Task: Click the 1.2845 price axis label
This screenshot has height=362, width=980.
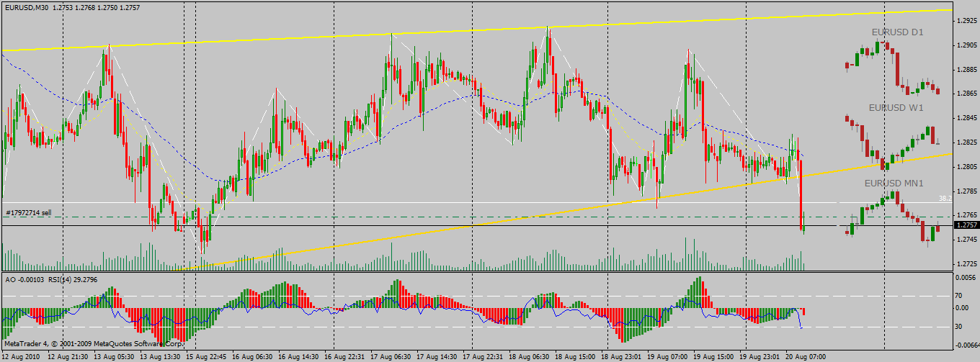Action: point(966,118)
